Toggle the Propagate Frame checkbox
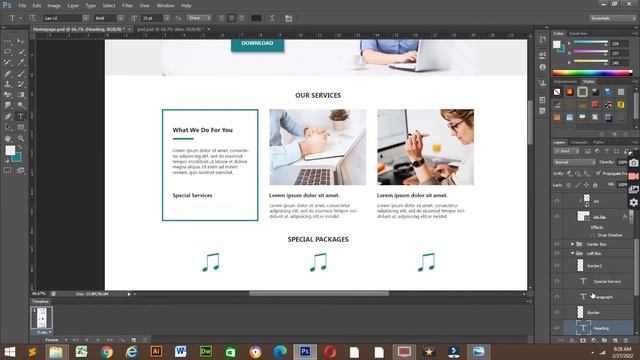This screenshot has height=360, width=640. coord(598,173)
